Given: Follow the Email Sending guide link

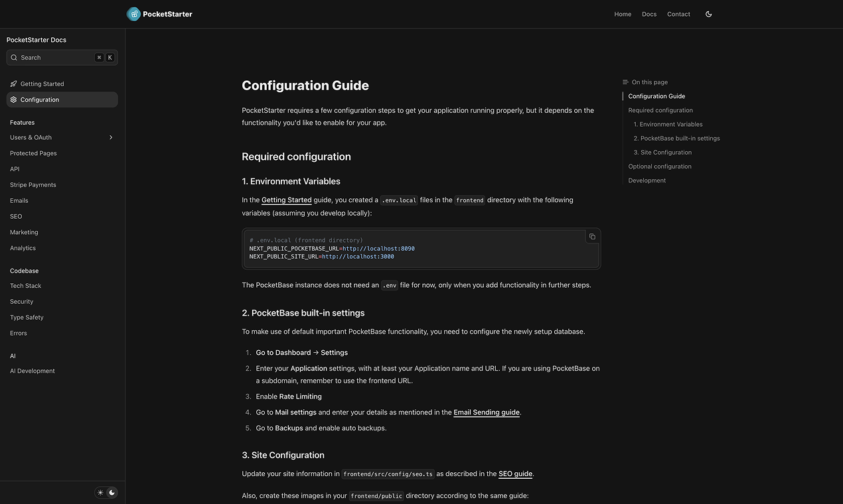Looking at the screenshot, I should tap(487, 412).
